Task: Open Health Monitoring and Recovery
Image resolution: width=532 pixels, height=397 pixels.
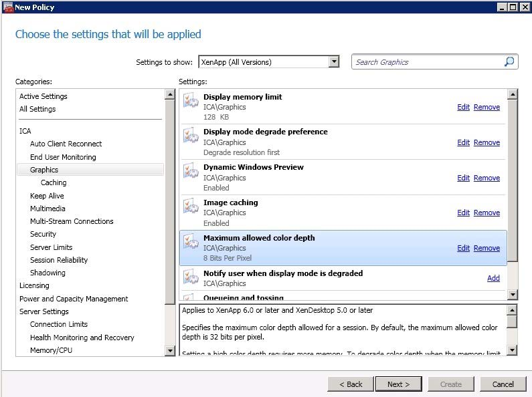Action: (82, 338)
